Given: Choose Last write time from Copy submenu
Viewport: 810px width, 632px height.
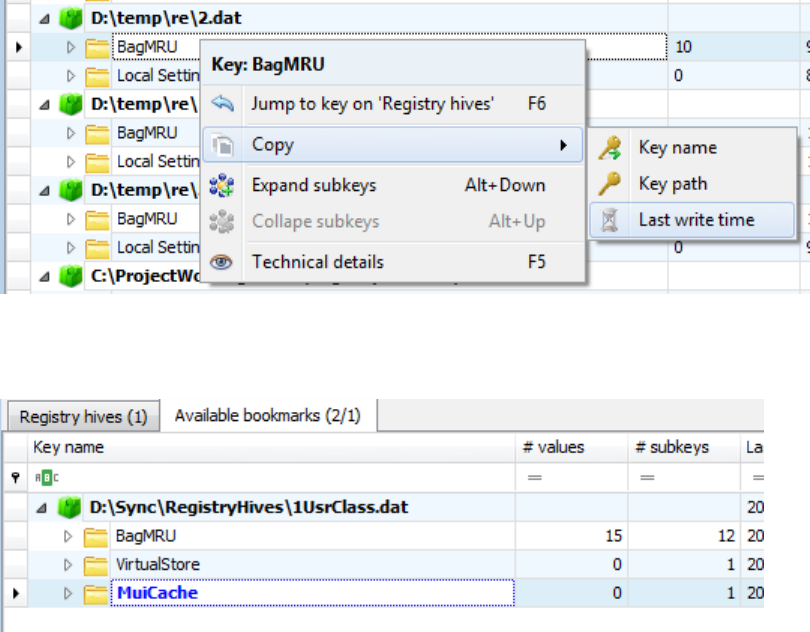Looking at the screenshot, I should pos(692,220).
